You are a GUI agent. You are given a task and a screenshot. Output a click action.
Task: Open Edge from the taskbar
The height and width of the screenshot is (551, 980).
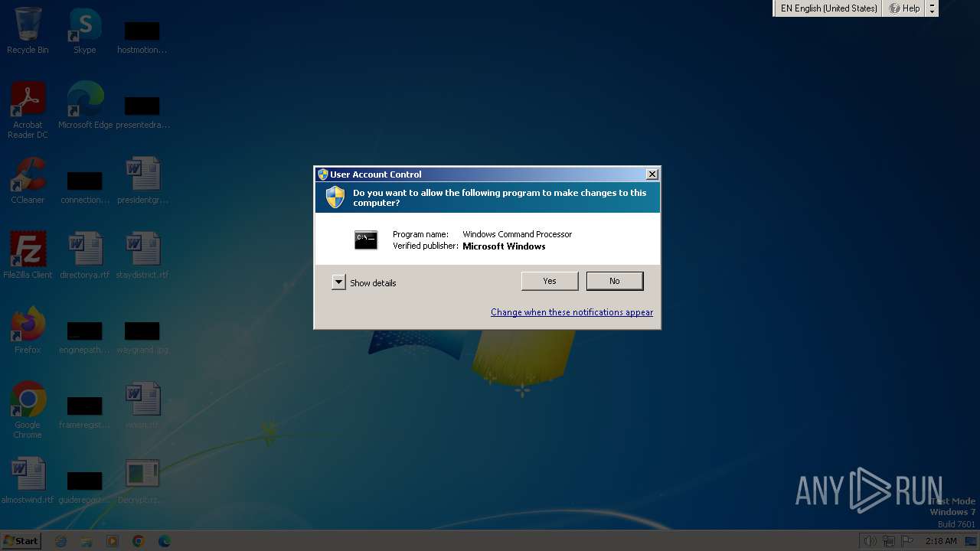pos(164,541)
